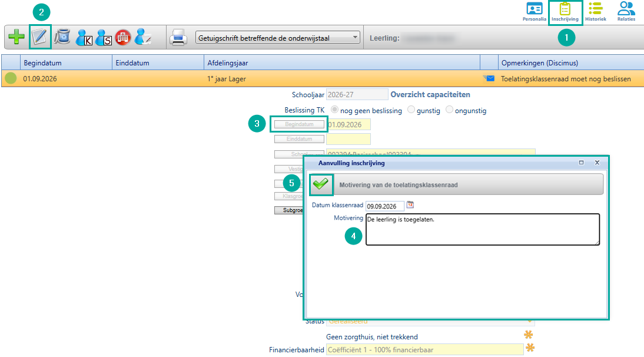Click the blue envelope icon in row
Viewport: 644px width, 357px height.
click(x=489, y=78)
